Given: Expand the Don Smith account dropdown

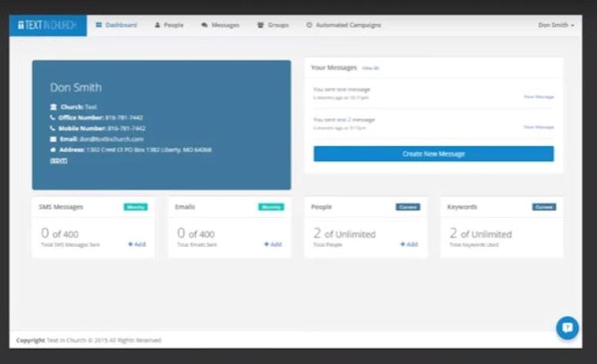Looking at the screenshot, I should tap(556, 25).
